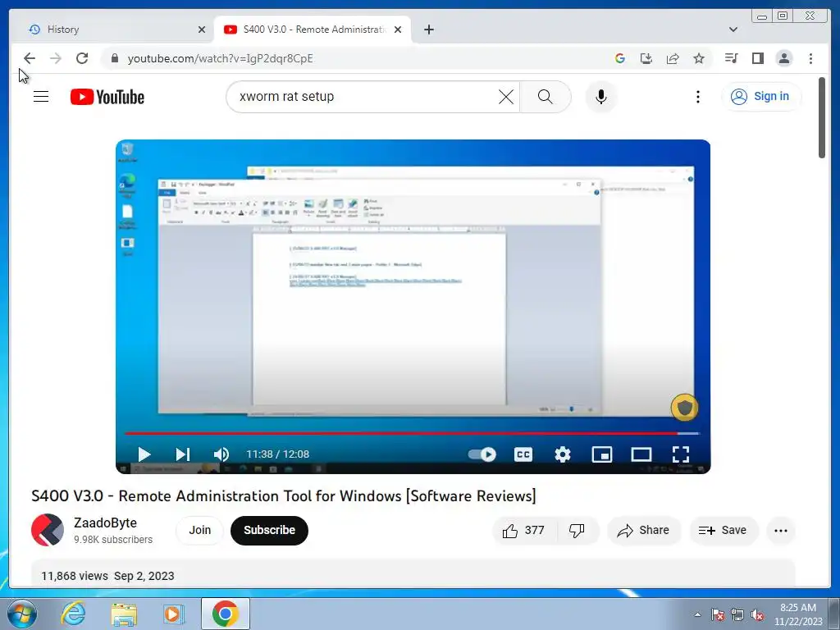The image size is (840, 630).
Task: Sign in to YouTube
Action: click(x=760, y=97)
